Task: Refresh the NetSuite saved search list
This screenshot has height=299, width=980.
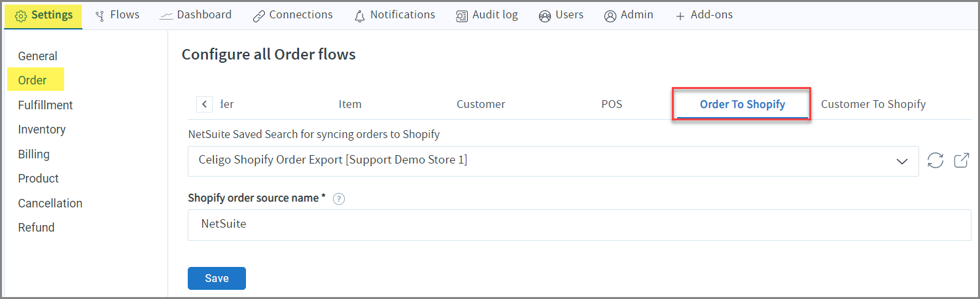Action: point(936,160)
